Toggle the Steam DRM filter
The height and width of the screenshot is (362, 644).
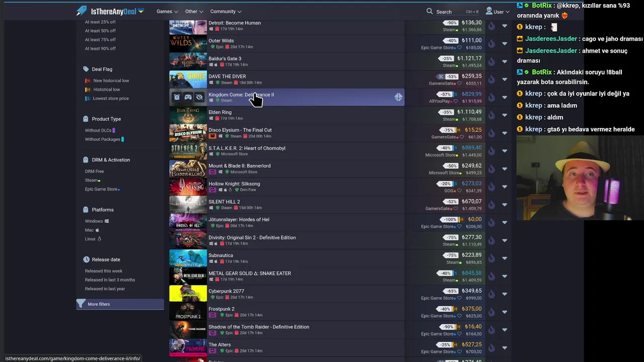point(93,180)
